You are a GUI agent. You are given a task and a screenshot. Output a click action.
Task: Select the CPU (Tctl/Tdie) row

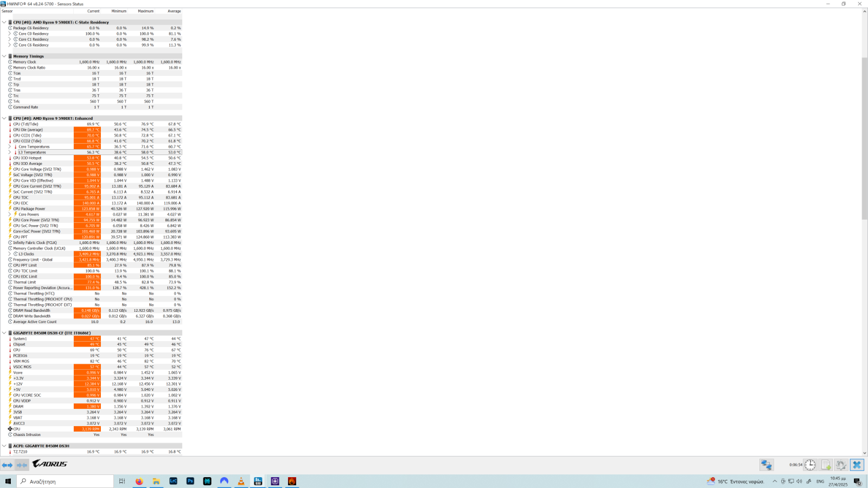91,124
